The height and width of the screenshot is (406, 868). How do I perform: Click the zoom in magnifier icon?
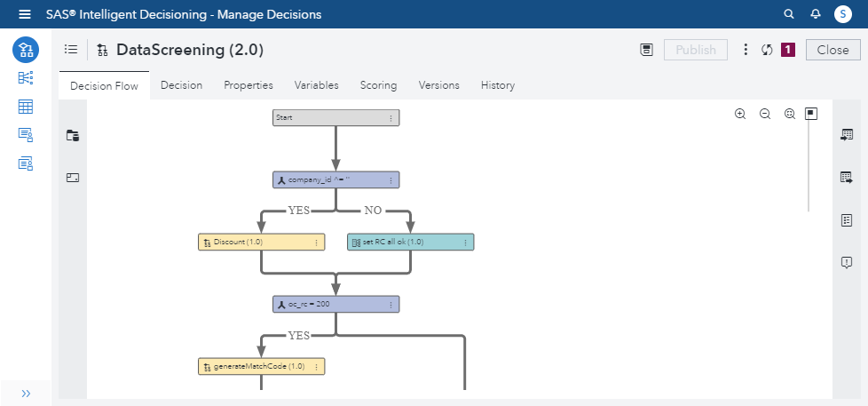pos(740,114)
